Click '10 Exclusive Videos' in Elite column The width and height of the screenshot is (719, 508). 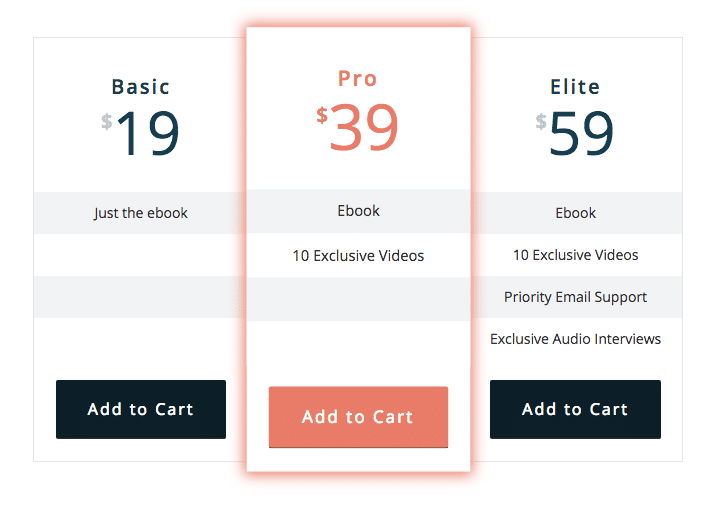(x=576, y=254)
